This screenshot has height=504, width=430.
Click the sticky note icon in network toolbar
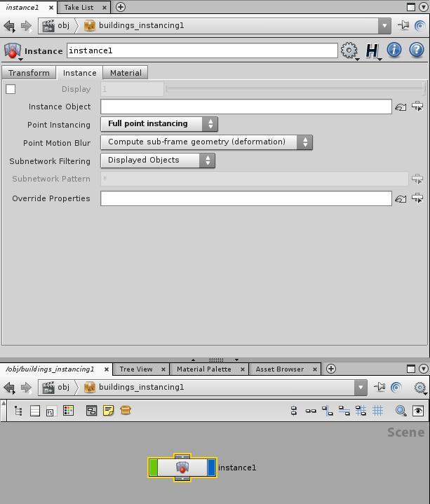109,411
